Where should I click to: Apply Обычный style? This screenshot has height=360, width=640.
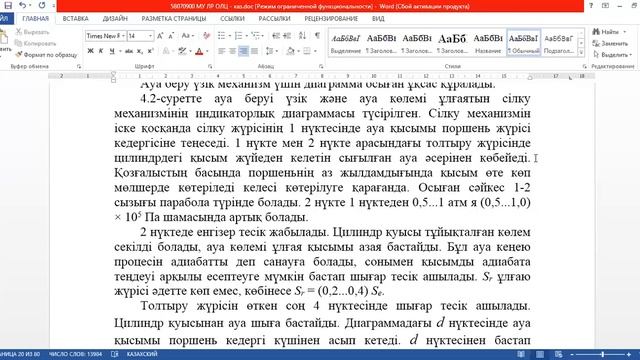click(x=524, y=42)
